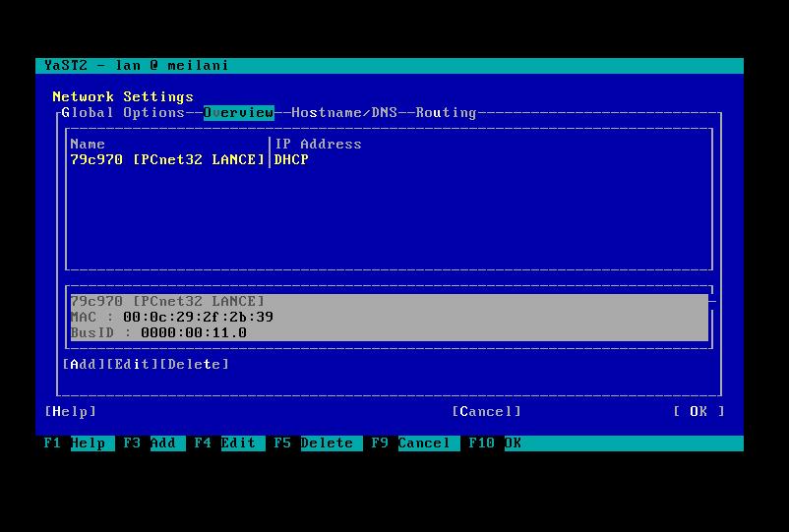The height and width of the screenshot is (532, 789).
Task: Click the BusID value 0000:00:11.0
Action: (194, 333)
